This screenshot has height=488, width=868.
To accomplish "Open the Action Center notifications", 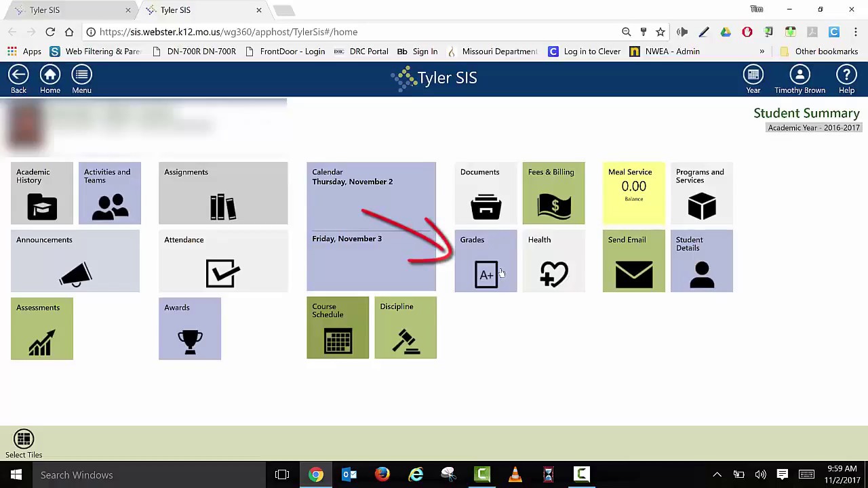I will pyautogui.click(x=783, y=475).
